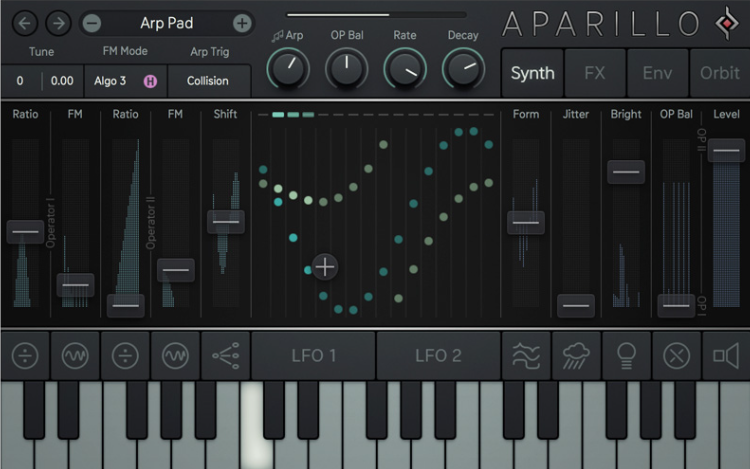
Task: Click Operator II Ratio slider handle
Action: click(x=126, y=306)
